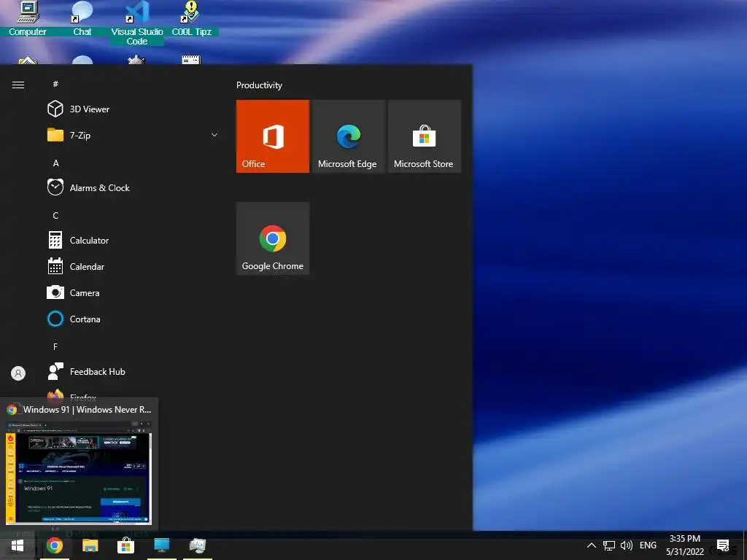Open the COOL Tipz desktop shortcut
The image size is (747, 560).
coord(192,19)
